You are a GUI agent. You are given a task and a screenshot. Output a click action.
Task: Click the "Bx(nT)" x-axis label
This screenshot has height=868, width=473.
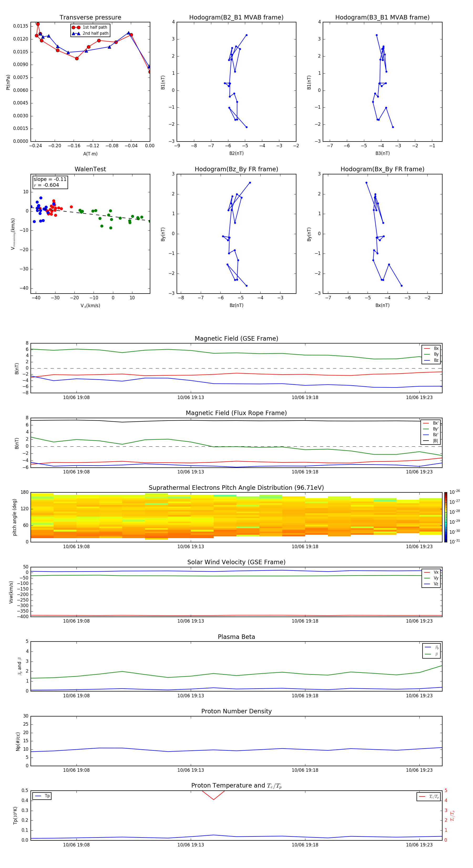coord(382,305)
